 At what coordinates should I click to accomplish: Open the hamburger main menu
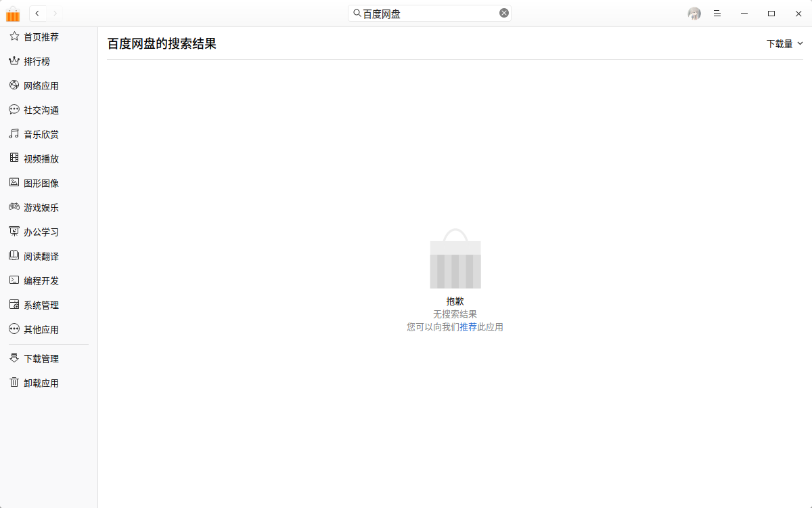[x=717, y=14]
